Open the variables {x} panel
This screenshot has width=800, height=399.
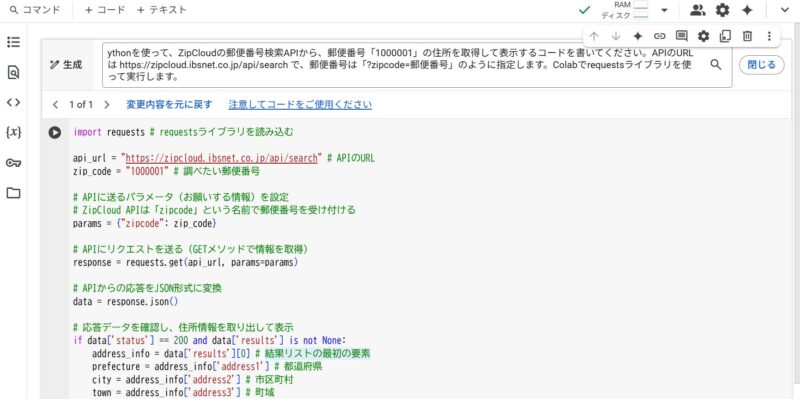pyautogui.click(x=13, y=133)
